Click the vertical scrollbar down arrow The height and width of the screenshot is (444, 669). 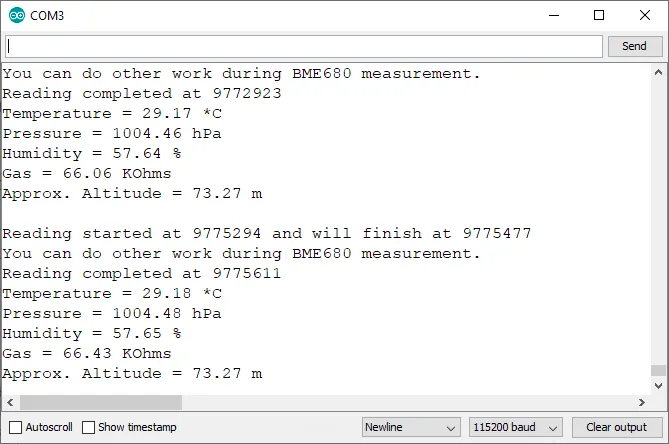click(x=658, y=386)
